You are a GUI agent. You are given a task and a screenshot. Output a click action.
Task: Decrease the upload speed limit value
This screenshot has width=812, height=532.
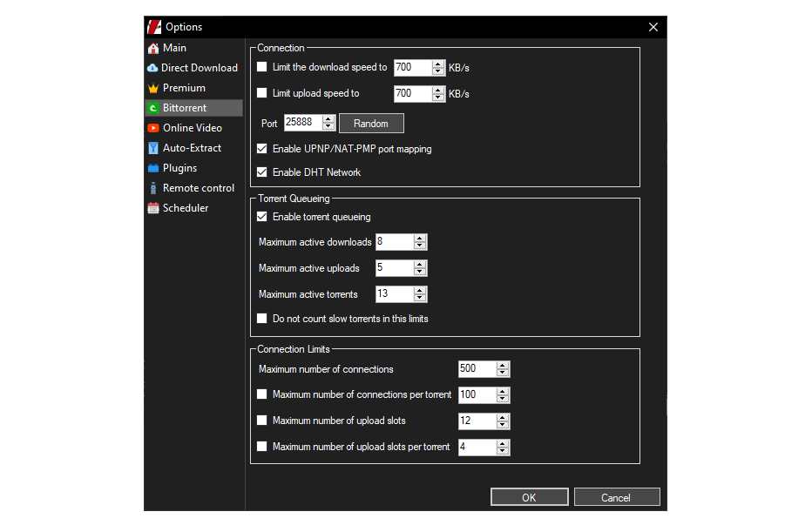(438, 98)
